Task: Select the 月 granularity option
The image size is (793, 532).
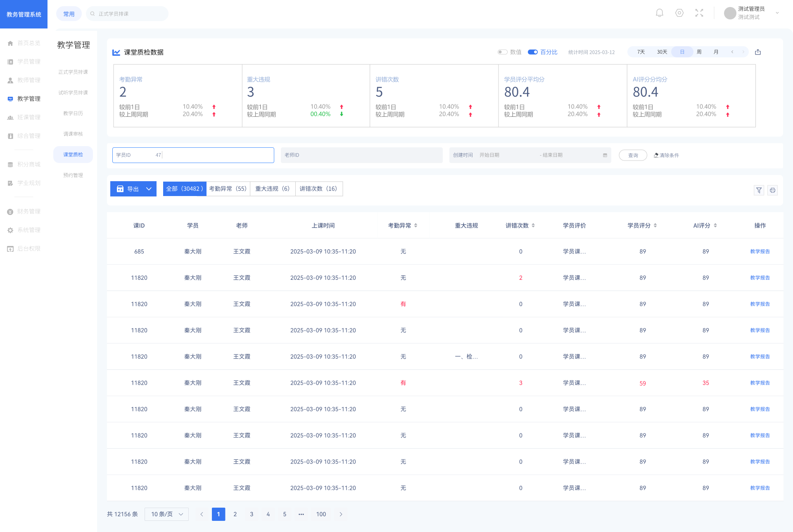Action: [x=716, y=52]
